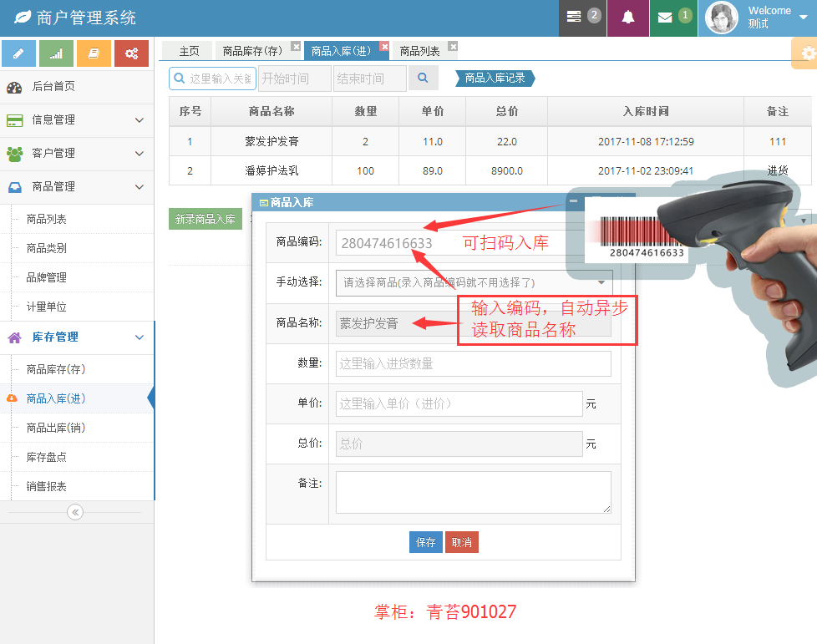Viewport: 817px width, 644px height.
Task: Expand the 客户管理 menu
Action: tap(77, 154)
